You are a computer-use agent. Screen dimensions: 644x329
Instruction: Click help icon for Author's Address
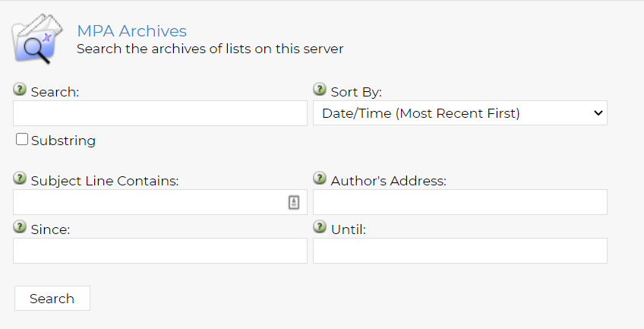320,179
